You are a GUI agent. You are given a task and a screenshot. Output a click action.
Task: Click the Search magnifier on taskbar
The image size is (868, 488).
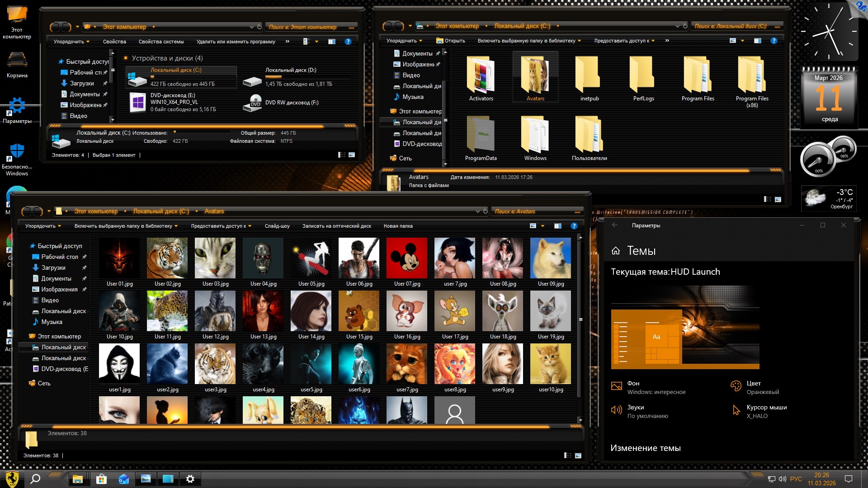(x=35, y=479)
